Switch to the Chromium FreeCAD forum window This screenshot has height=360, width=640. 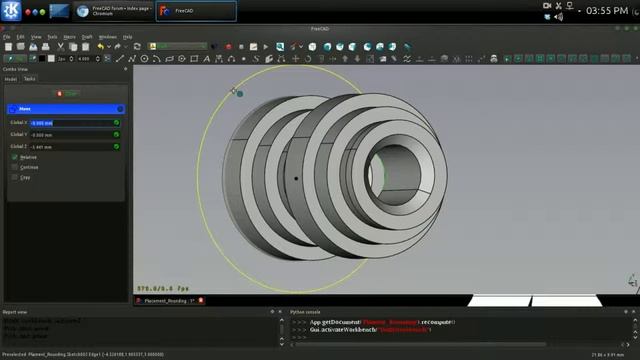[114, 11]
